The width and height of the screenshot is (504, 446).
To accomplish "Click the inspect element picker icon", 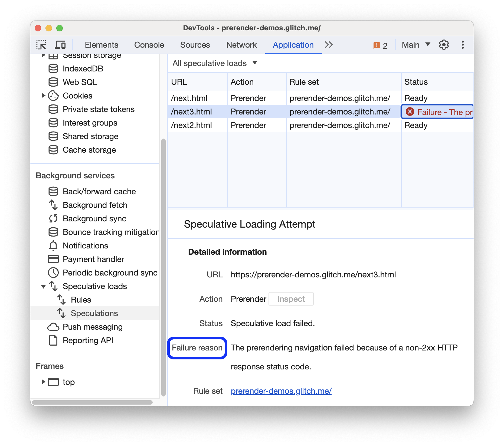I will pos(41,45).
